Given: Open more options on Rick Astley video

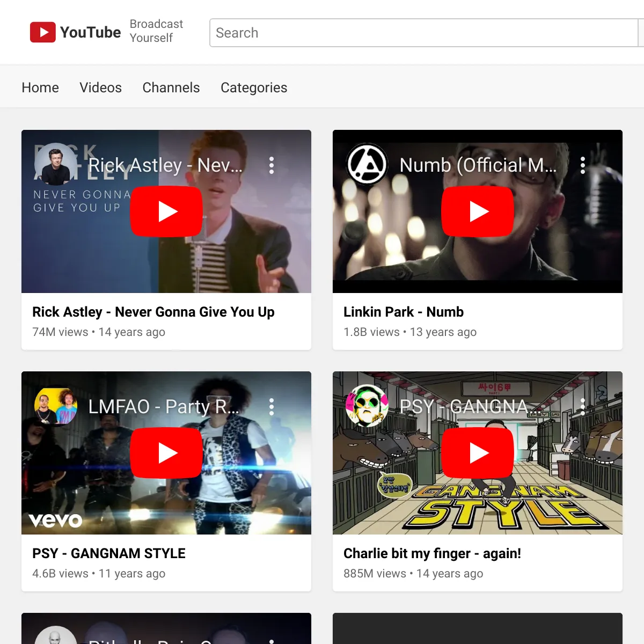Looking at the screenshot, I should click(x=272, y=165).
